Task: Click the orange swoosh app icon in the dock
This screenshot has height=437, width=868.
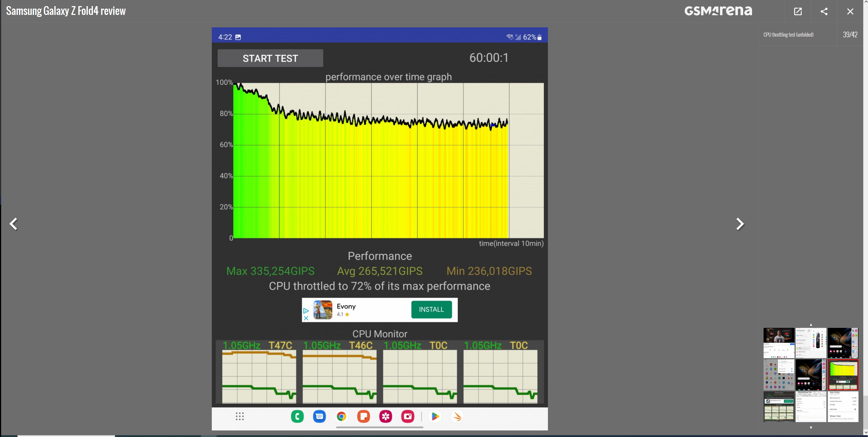Action: point(457,416)
